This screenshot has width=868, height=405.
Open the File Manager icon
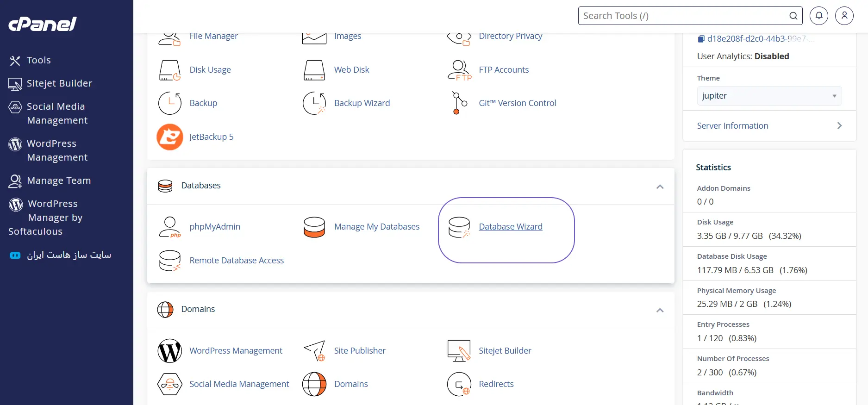(169, 39)
